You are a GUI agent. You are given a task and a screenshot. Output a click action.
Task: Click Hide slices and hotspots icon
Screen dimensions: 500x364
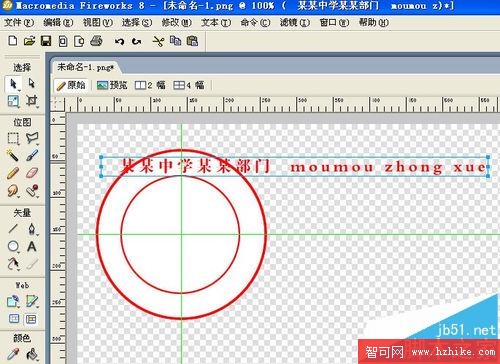pyautogui.click(x=14, y=319)
